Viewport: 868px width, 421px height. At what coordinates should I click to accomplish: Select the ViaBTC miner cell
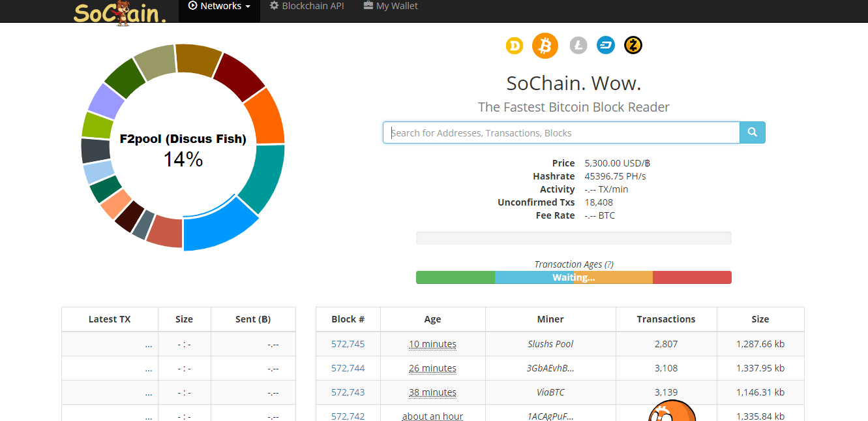(x=550, y=392)
